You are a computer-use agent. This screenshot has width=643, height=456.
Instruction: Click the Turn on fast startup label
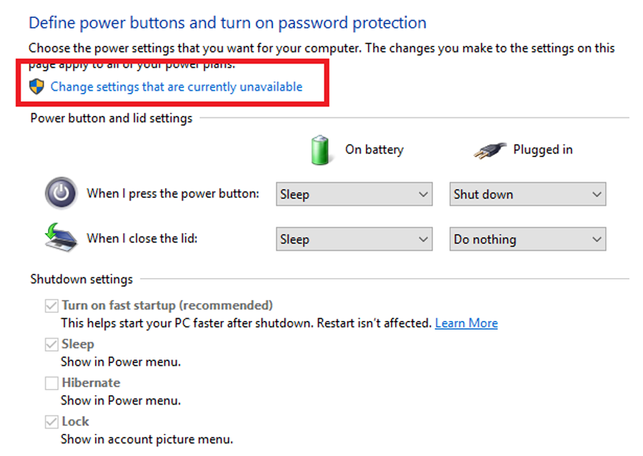167,306
